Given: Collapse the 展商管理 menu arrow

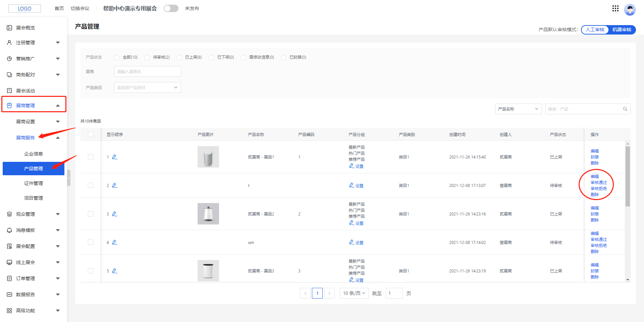Looking at the screenshot, I should (58, 106).
